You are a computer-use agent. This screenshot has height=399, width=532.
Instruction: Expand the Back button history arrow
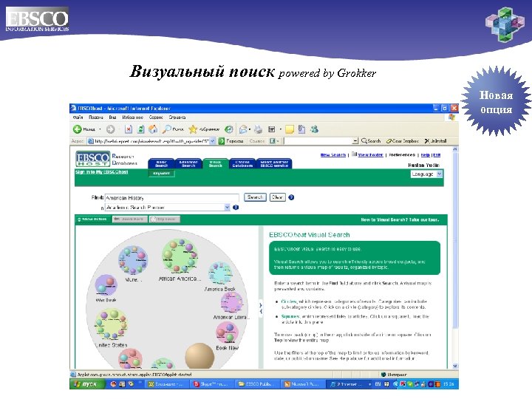(100, 129)
